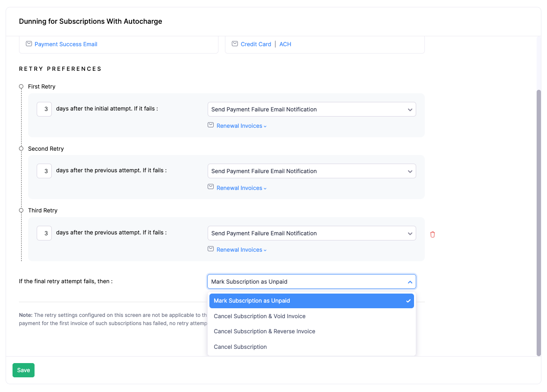Click the First Retry days input field

point(44,109)
